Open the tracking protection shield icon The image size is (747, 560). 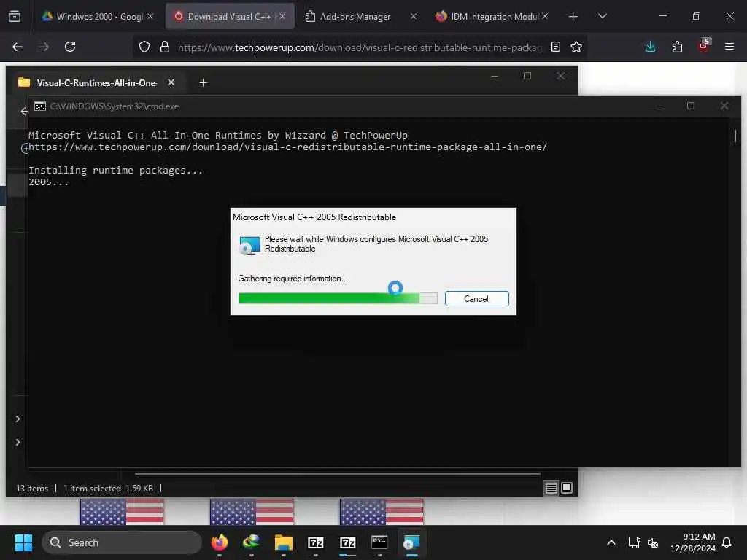pyautogui.click(x=144, y=47)
